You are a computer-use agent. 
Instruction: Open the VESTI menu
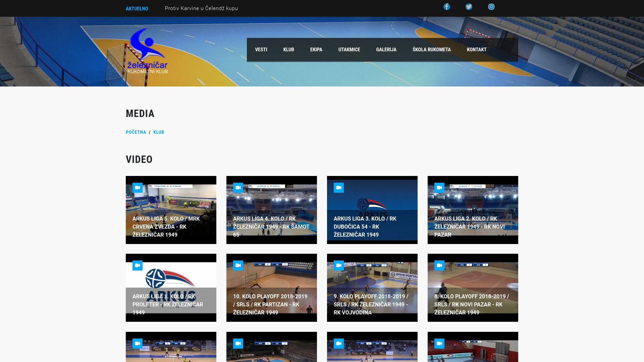click(x=261, y=50)
